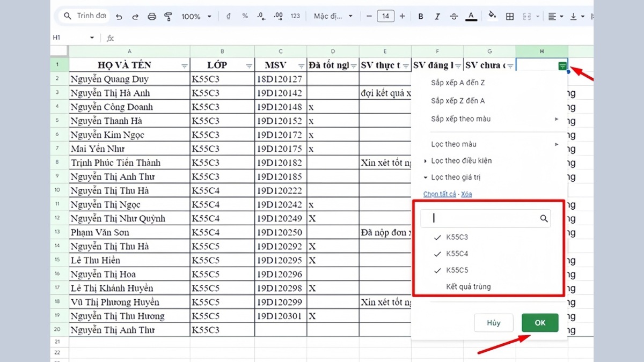The height and width of the screenshot is (362, 644).
Task: Open the filter on SV thực t column
Action: point(406,65)
